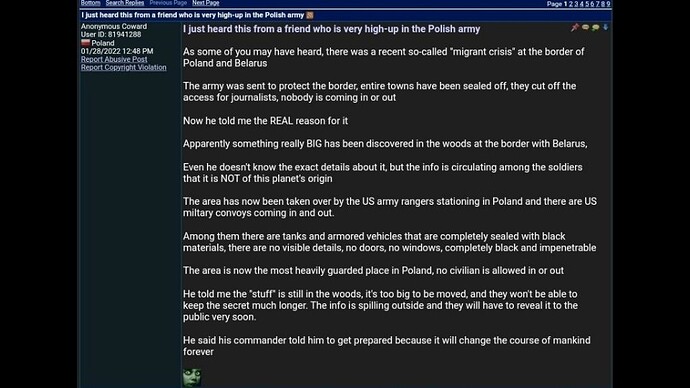Click the blue down arrow post icon
The height and width of the screenshot is (388, 690).
pos(606,27)
